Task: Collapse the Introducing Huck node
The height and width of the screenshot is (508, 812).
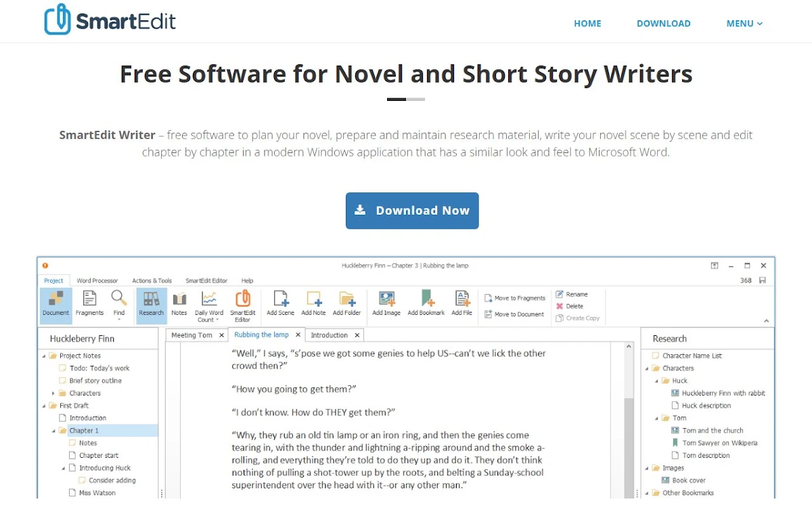Action: [64, 468]
